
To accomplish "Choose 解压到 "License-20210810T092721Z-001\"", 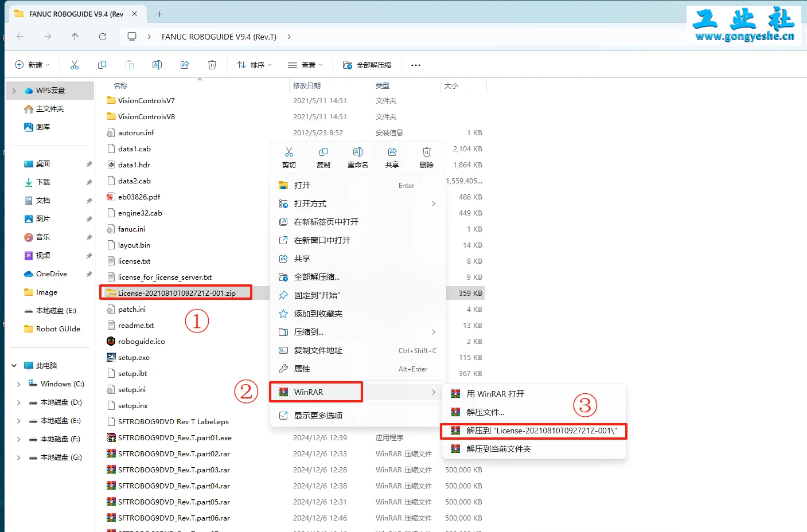I will click(534, 431).
